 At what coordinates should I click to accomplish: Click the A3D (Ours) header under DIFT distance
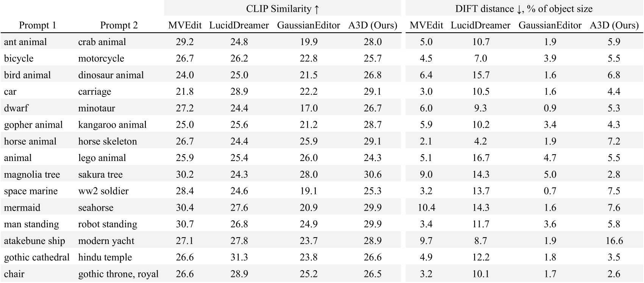coord(614,25)
